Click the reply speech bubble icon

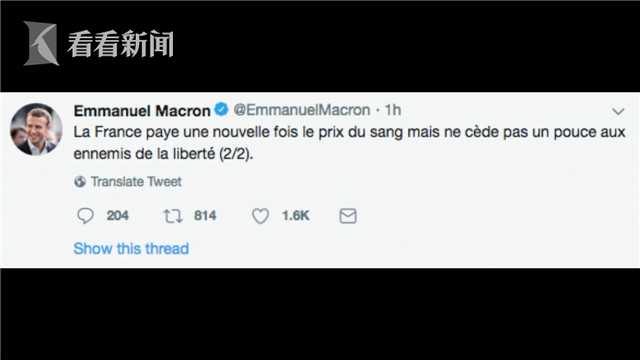[x=85, y=216]
